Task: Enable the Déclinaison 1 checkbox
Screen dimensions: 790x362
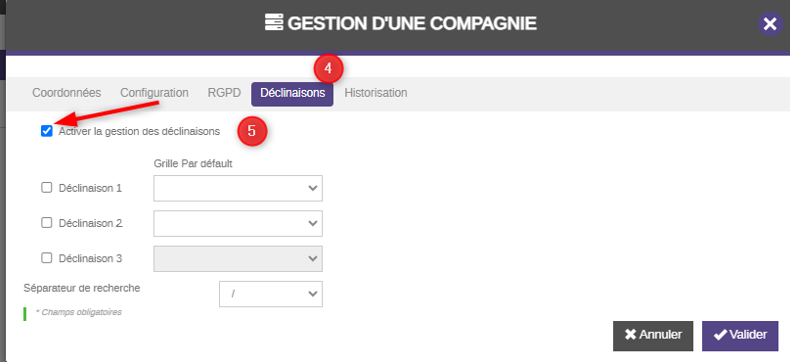Action: pos(46,188)
